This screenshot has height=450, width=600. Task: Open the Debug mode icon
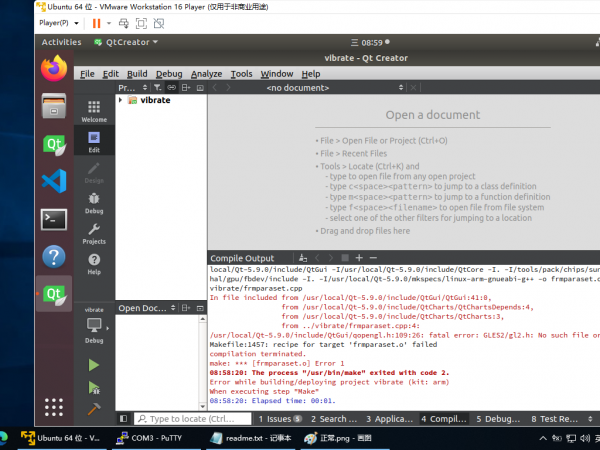point(94,202)
